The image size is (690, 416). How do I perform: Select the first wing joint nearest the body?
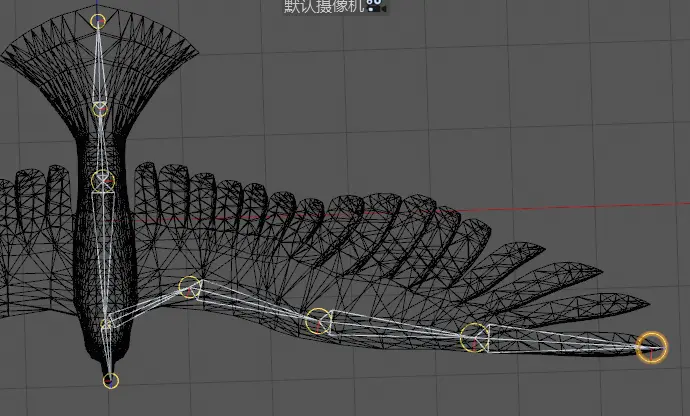pyautogui.click(x=188, y=288)
